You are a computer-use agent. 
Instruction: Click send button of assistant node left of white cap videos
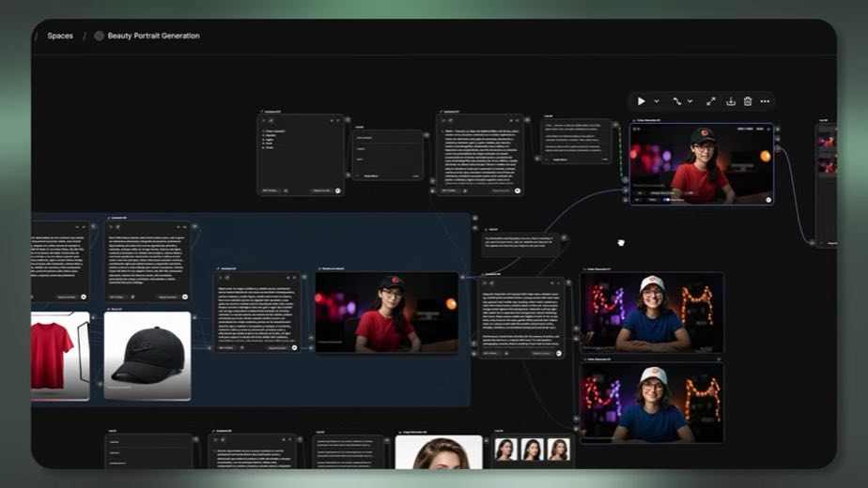559,353
